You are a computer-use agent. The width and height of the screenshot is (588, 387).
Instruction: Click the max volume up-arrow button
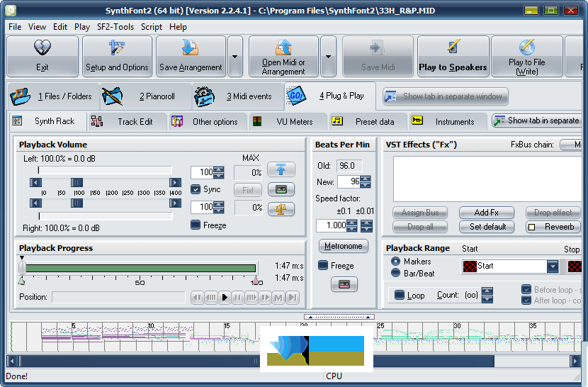coord(281,169)
